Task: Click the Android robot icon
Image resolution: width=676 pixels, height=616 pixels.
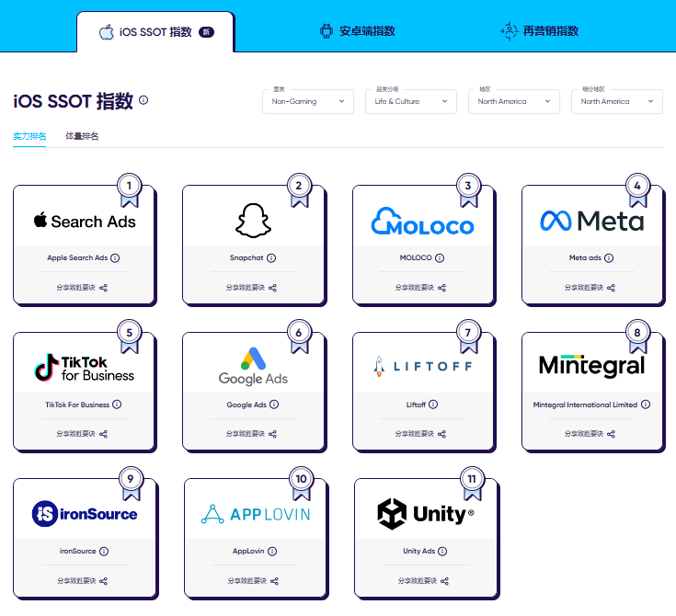Action: (x=327, y=31)
